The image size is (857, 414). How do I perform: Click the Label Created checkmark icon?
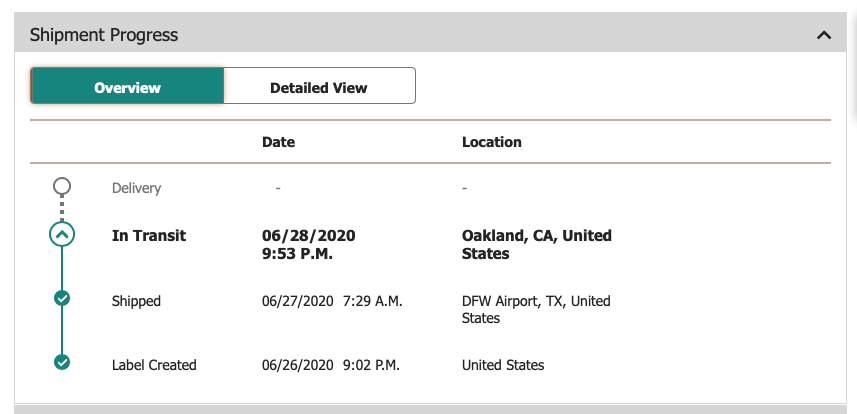point(62,362)
